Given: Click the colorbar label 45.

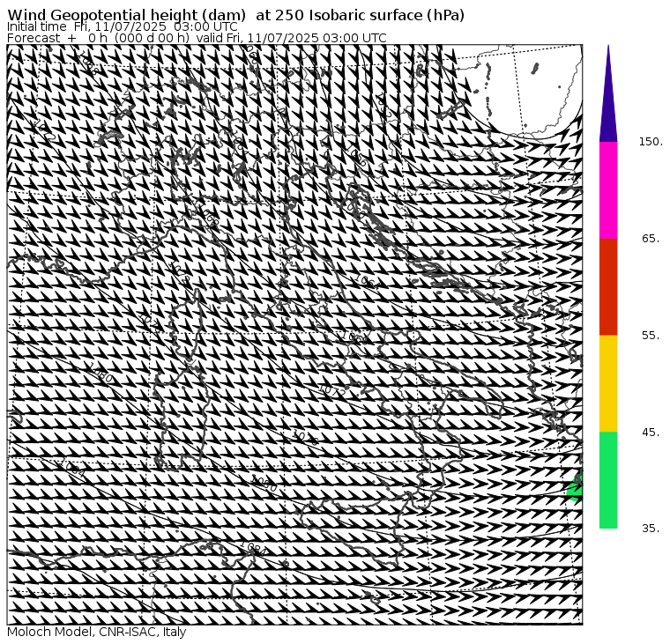Looking at the screenshot, I should point(651,433).
